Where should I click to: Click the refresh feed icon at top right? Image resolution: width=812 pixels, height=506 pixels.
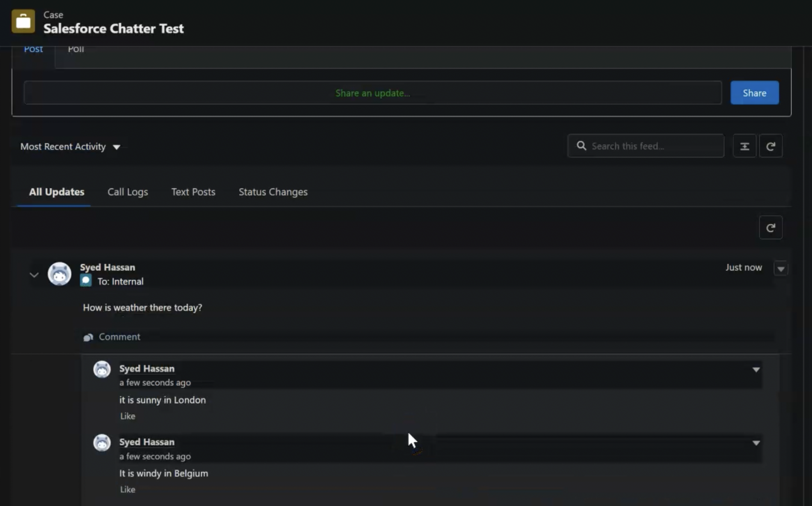[771, 146]
